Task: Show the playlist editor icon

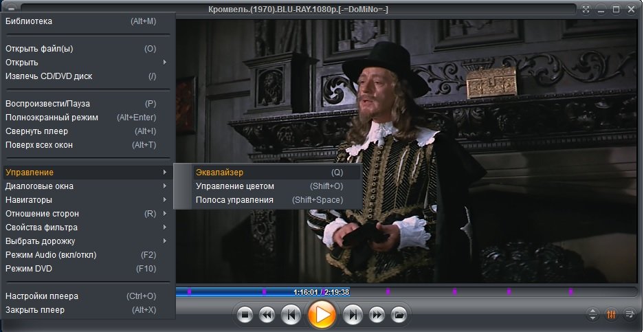Action: (630, 315)
